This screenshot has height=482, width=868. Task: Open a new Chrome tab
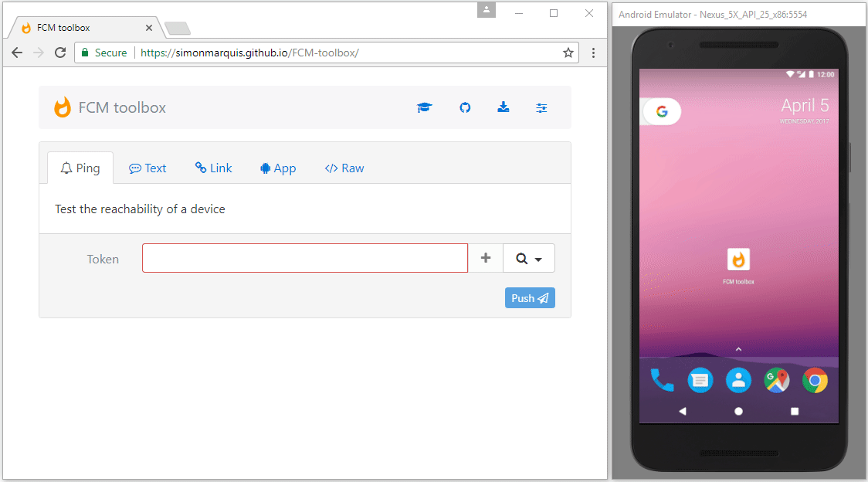point(177,29)
